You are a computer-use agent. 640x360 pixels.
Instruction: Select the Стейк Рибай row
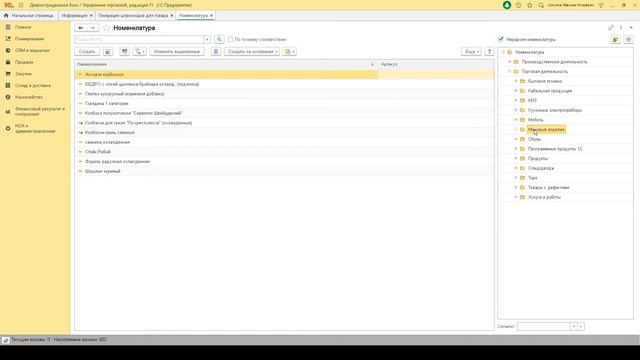coord(284,152)
